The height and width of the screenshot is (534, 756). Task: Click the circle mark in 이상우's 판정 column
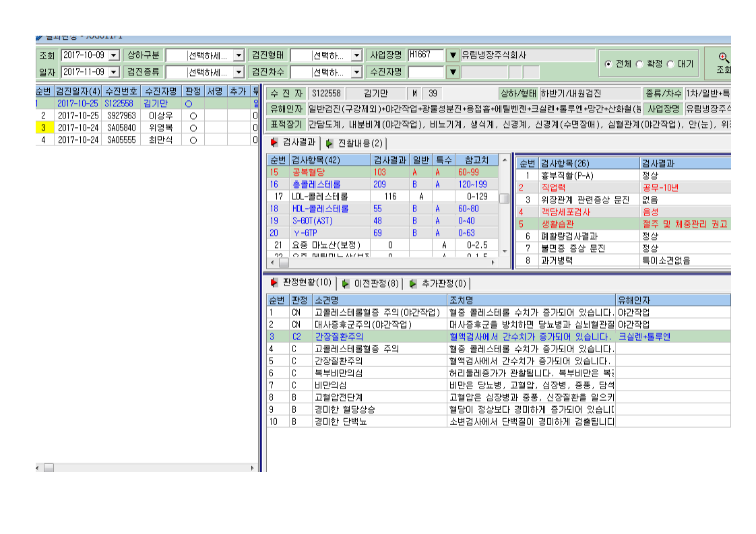[x=193, y=116]
